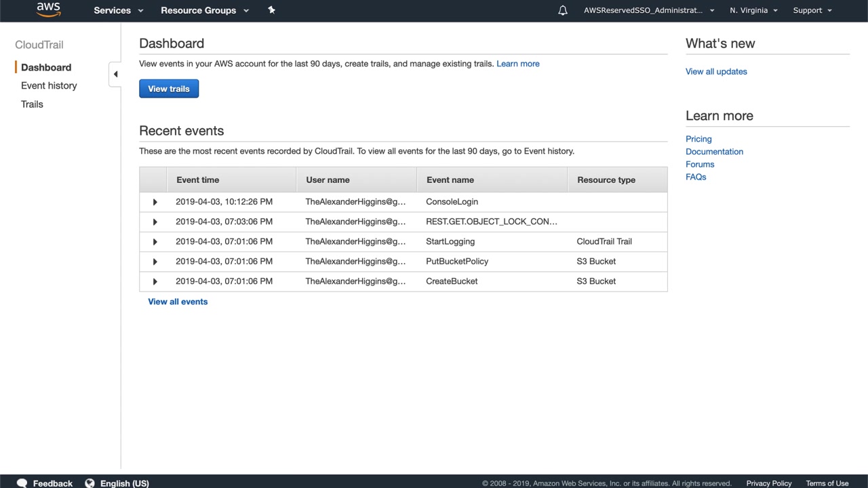Go to Event history in sidebar
868x488 pixels.
[49, 85]
